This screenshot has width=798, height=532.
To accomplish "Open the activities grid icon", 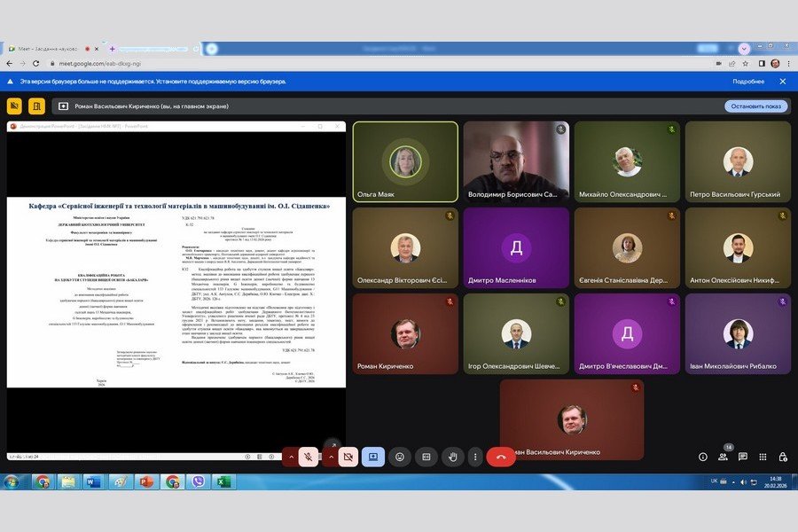I will 763,457.
